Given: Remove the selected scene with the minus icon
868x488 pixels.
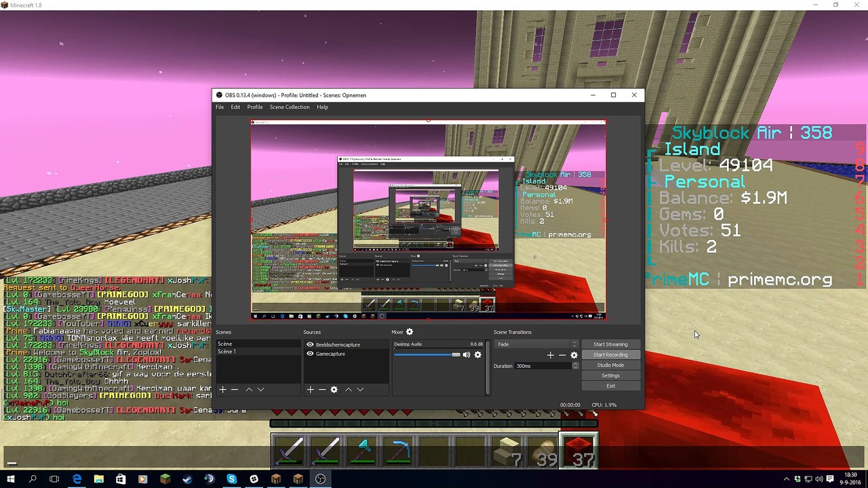Looking at the screenshot, I should [235, 390].
